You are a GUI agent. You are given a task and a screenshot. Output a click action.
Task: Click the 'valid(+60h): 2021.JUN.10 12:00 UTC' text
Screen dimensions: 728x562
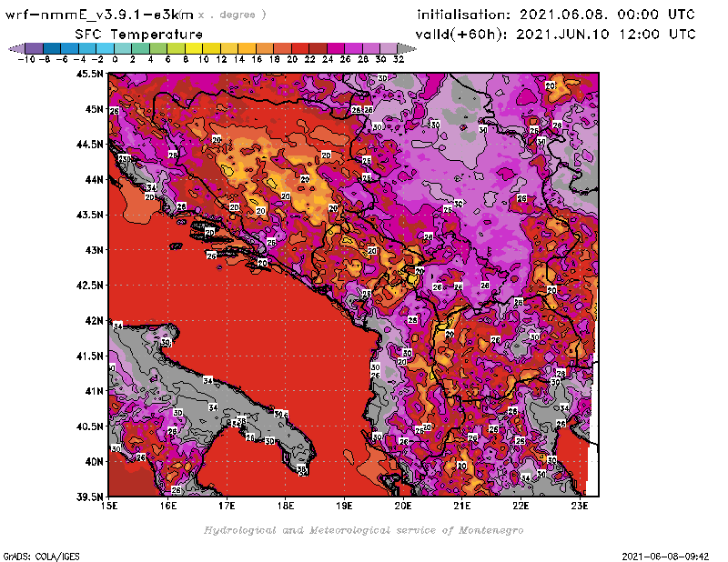(x=556, y=34)
